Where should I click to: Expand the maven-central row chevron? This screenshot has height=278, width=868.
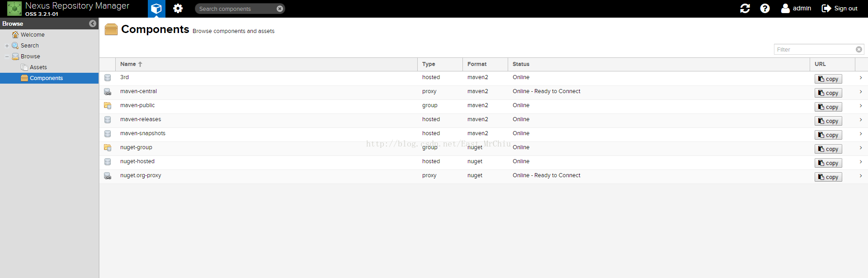click(x=861, y=92)
